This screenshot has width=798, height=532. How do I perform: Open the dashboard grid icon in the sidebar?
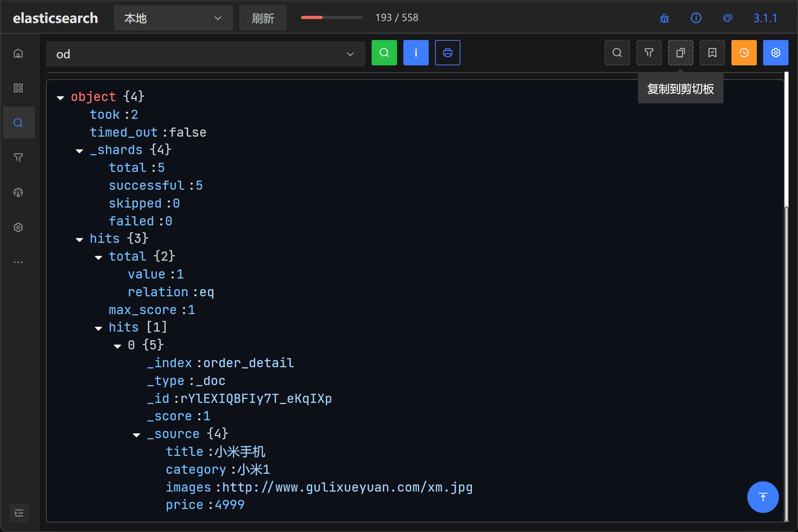pos(18,88)
